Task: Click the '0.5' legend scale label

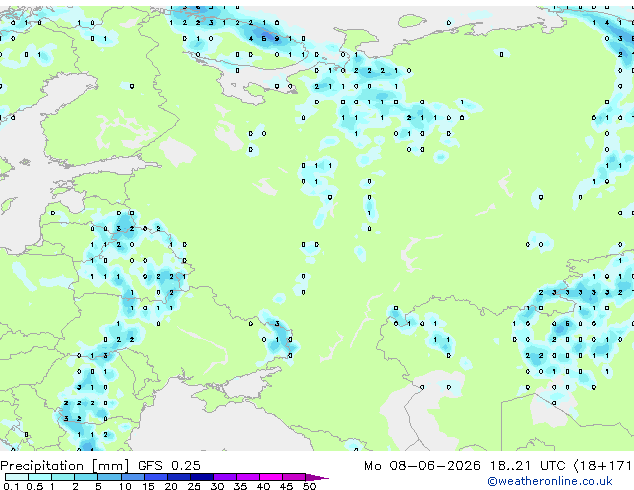Action: coord(35,486)
